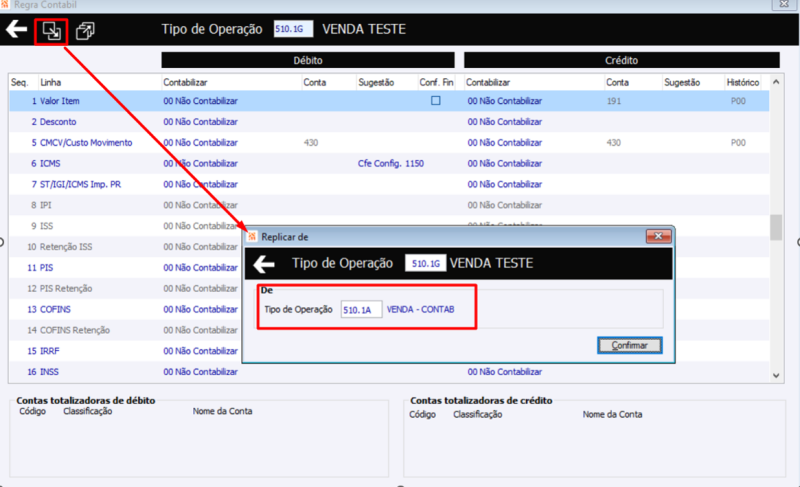Close the Replicar de dialog
This screenshot has width=800, height=487.
tap(658, 236)
